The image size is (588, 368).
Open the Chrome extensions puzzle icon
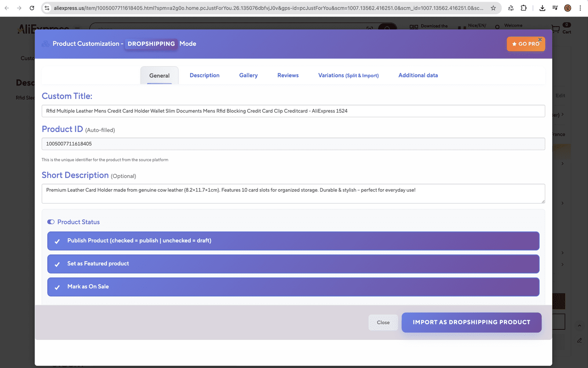coord(524,8)
